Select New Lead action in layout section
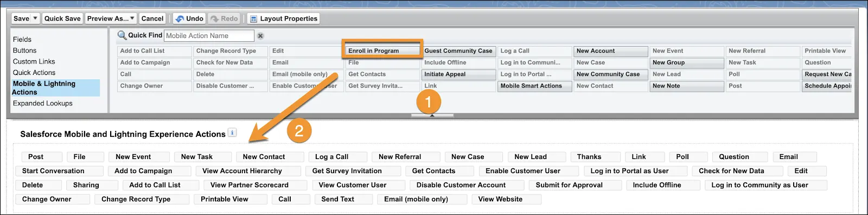The width and height of the screenshot is (868, 215). point(537,157)
